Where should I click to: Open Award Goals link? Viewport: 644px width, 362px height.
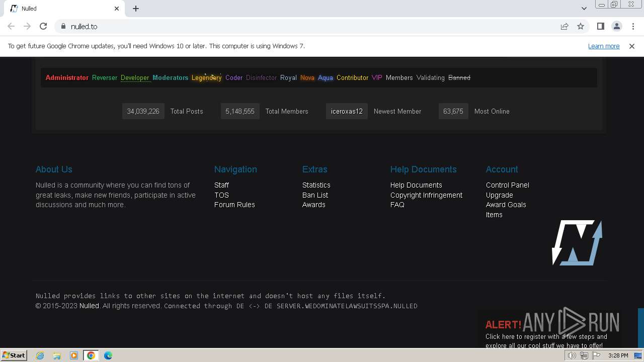click(506, 205)
